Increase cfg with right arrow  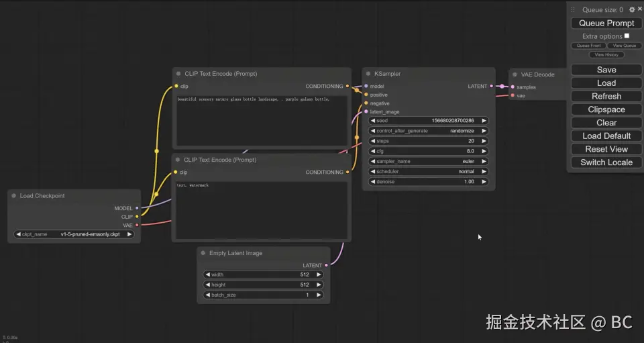click(484, 151)
